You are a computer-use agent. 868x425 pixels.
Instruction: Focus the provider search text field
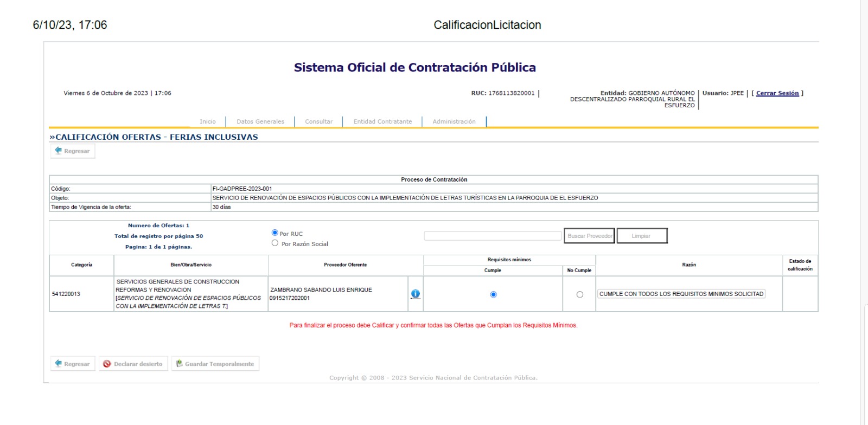pyautogui.click(x=493, y=236)
